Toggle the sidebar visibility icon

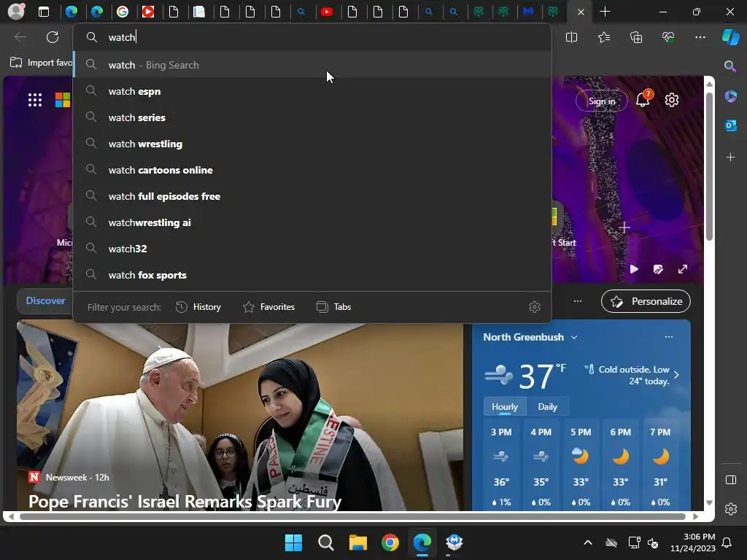[x=731, y=480]
